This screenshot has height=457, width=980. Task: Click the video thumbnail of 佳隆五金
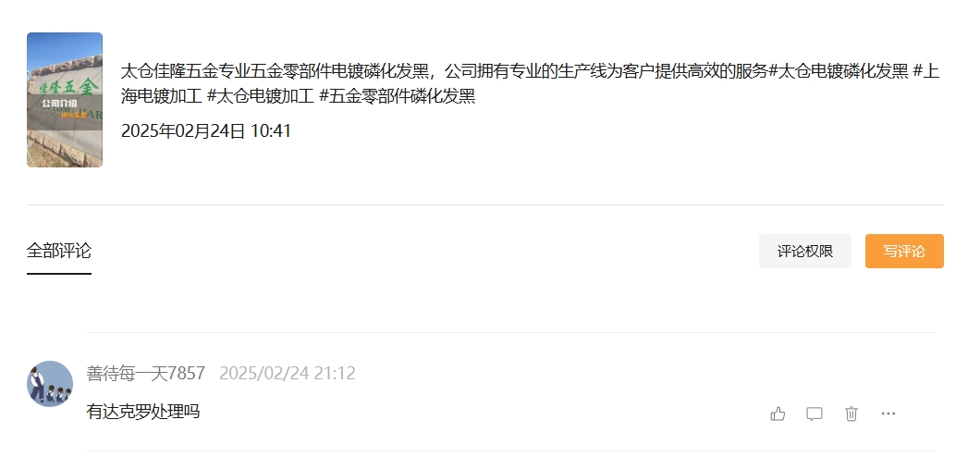point(65,100)
